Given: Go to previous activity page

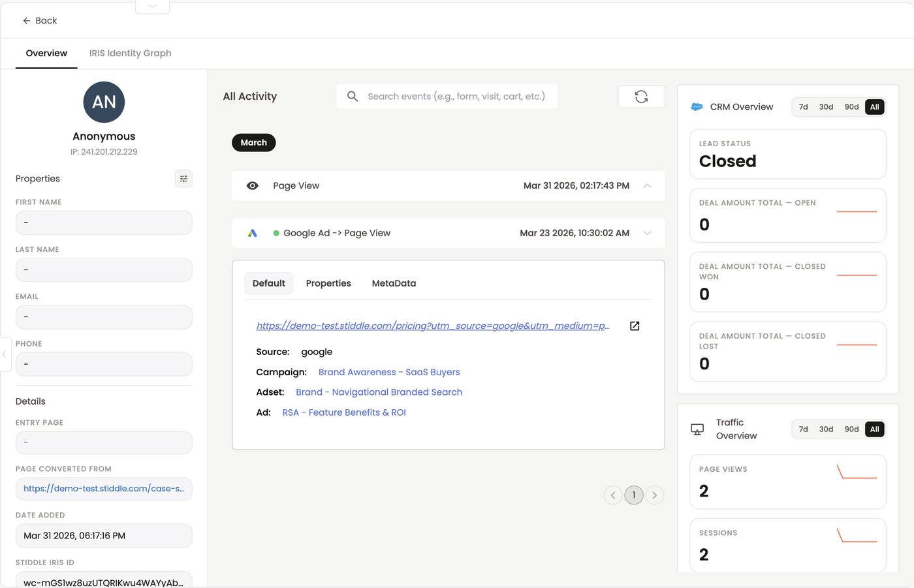Looking at the screenshot, I should coord(613,495).
